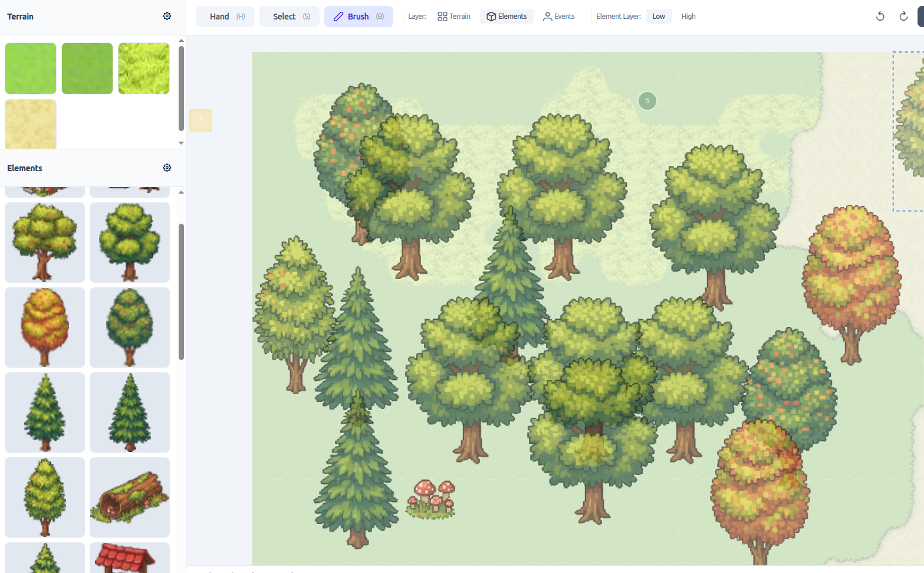Switch element layer to Low

(658, 17)
